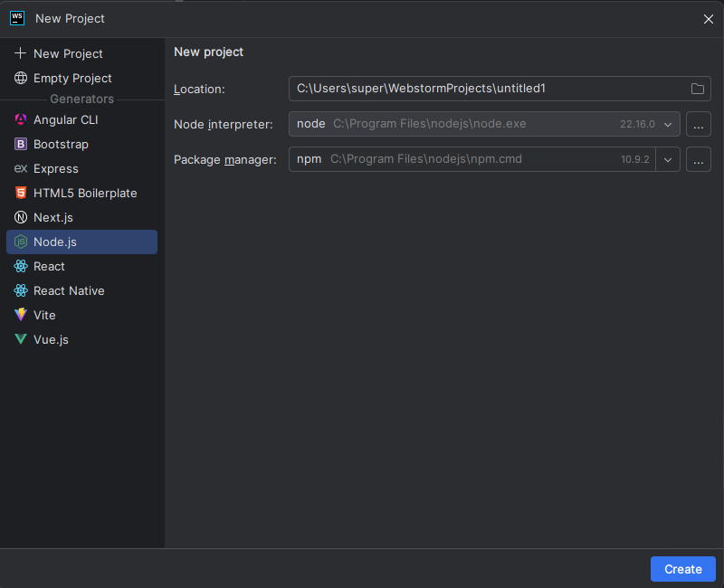
Task: Open Node interpreter browse ellipsis button
Action: point(698,124)
